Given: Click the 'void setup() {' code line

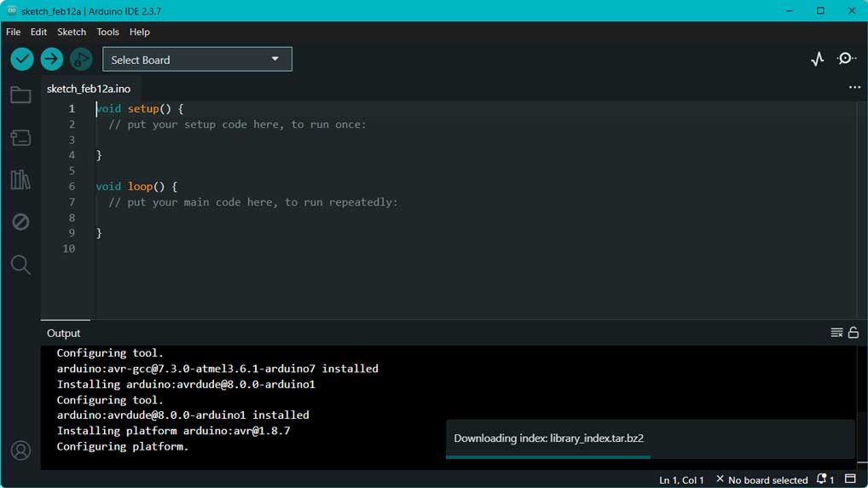Looking at the screenshot, I should [140, 108].
